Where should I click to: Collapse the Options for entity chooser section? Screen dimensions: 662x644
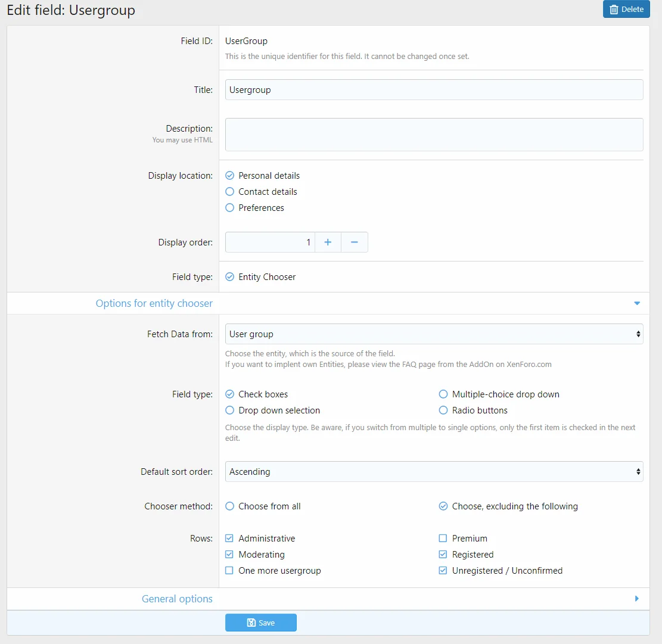(x=637, y=303)
